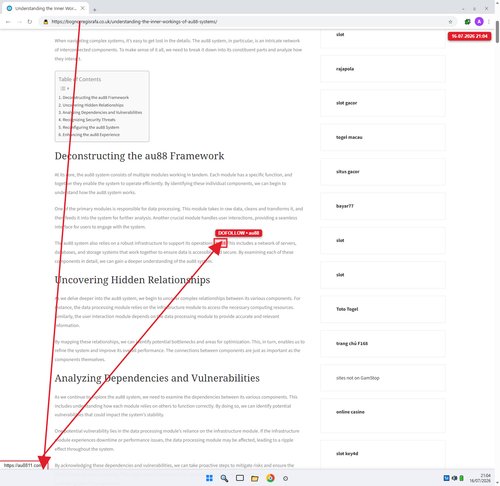Viewport: 500px width, 486px height.
Task: Open the highlighted au88 link in paragraph
Action: (221, 243)
